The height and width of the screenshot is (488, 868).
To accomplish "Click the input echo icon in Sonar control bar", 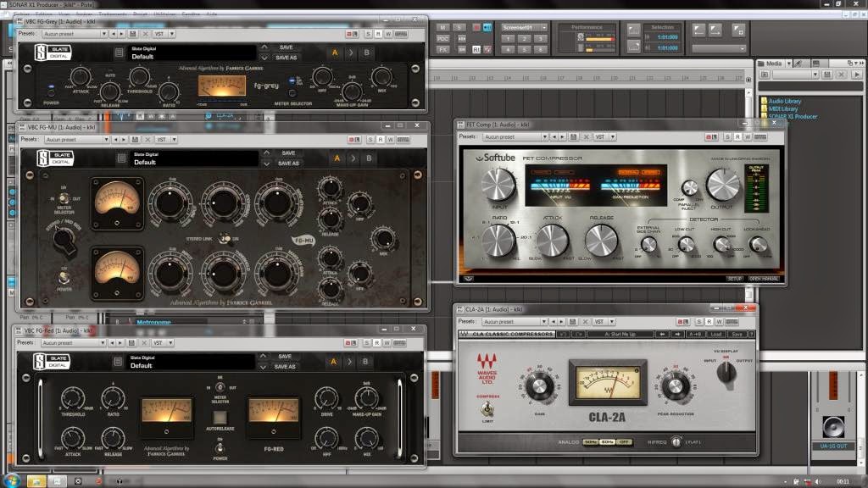I will (x=487, y=27).
